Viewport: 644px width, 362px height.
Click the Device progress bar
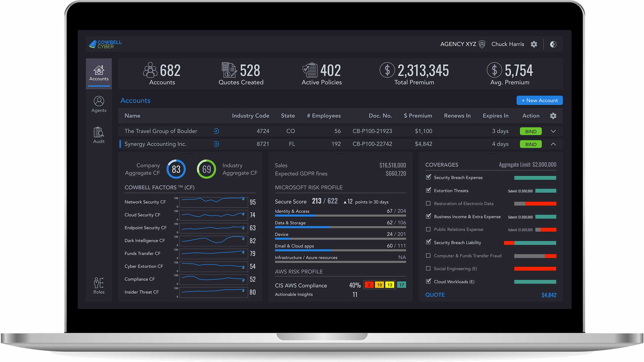(340, 239)
